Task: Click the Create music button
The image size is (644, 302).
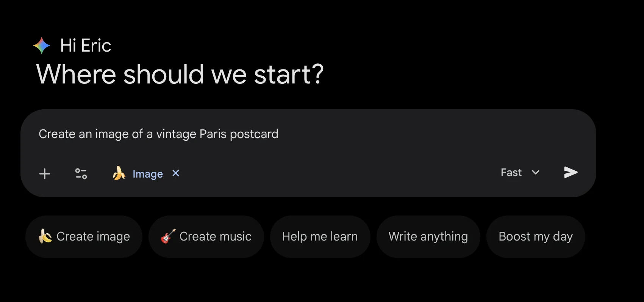Action: (206, 236)
